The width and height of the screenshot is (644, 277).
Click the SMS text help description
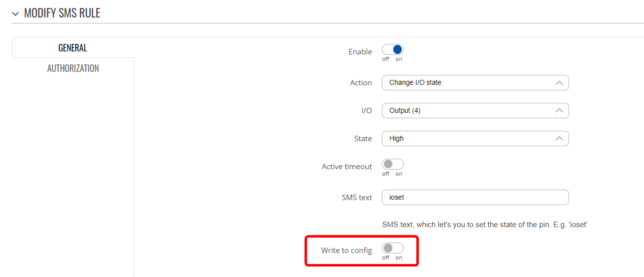point(484,225)
